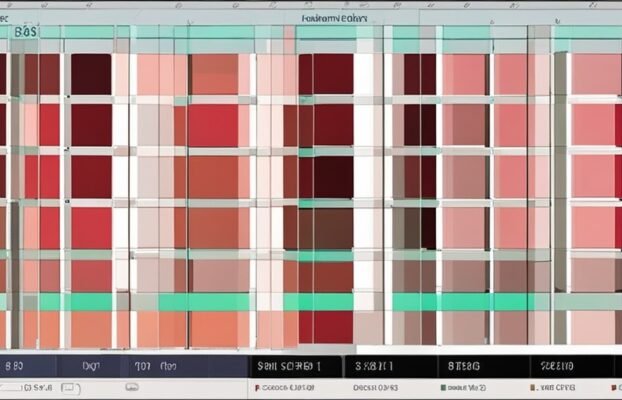
Task: Open the dark blue "Dgn" tab in the bottom bar
Action: tap(90, 366)
